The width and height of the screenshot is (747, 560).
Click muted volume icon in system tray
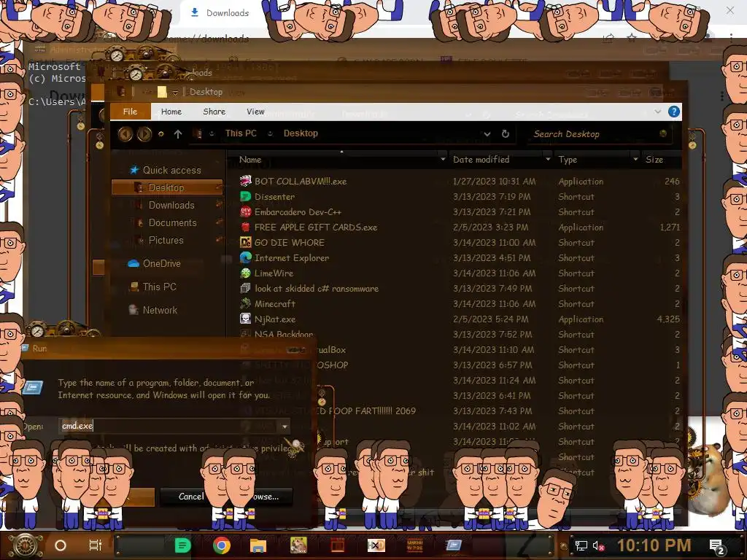(x=598, y=546)
